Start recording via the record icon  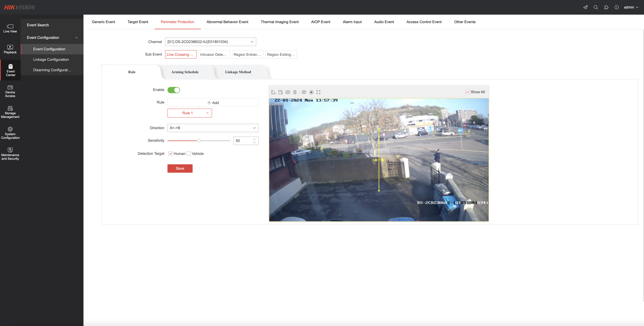click(311, 92)
